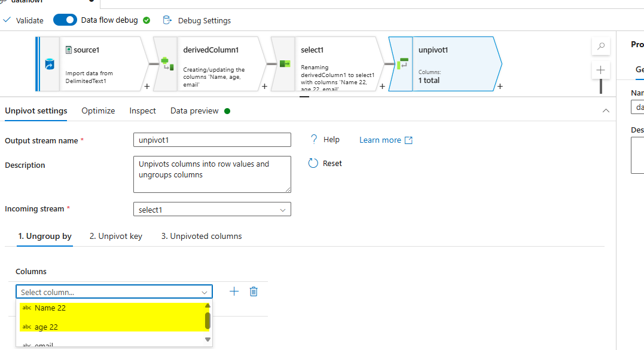Screen dimensions: 644x350
Task: Add transformation after derivedColumn1 with plus
Action: pyautogui.click(x=264, y=86)
